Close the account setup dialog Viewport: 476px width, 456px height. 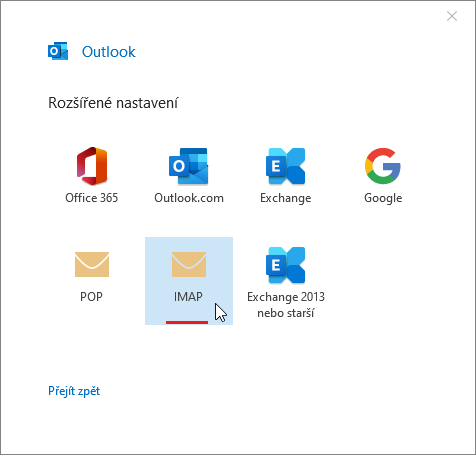point(452,16)
